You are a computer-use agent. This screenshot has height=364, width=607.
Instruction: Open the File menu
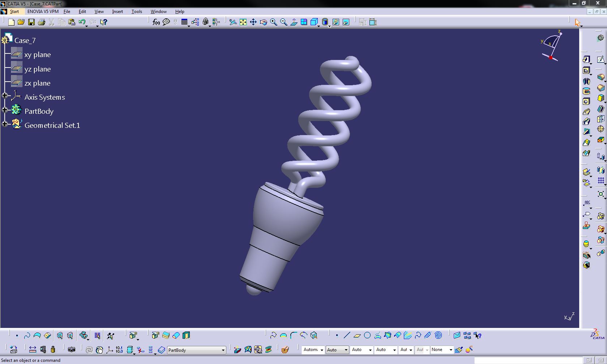(x=67, y=12)
